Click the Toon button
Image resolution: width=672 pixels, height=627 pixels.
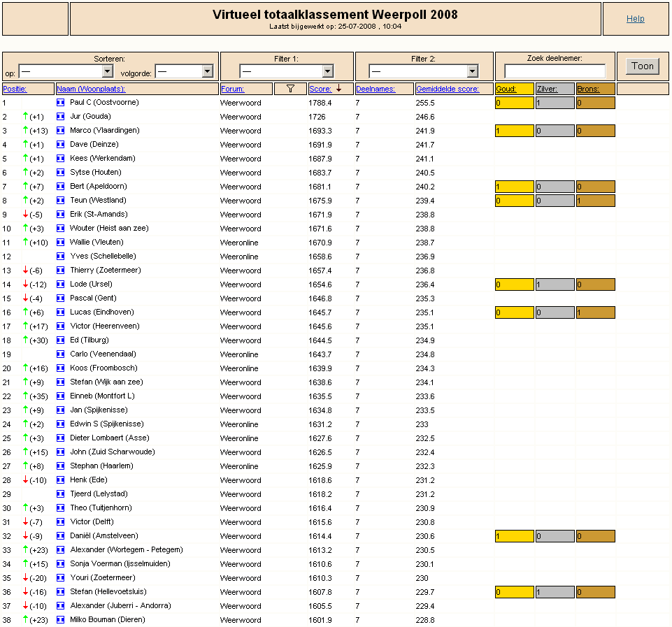tap(643, 66)
